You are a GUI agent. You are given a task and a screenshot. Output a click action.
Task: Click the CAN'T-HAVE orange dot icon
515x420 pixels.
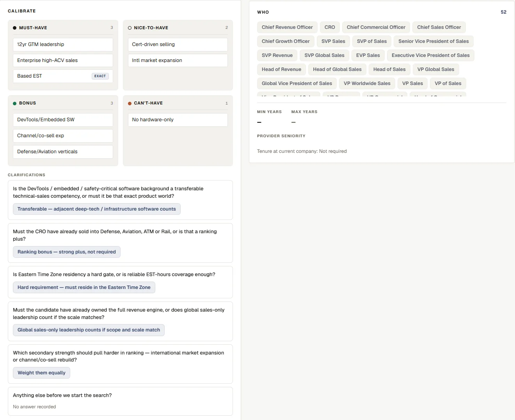(x=130, y=103)
